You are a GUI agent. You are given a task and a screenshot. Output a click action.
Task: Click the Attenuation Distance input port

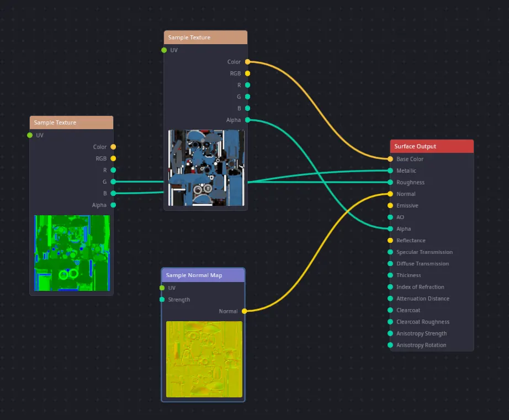pyautogui.click(x=390, y=299)
